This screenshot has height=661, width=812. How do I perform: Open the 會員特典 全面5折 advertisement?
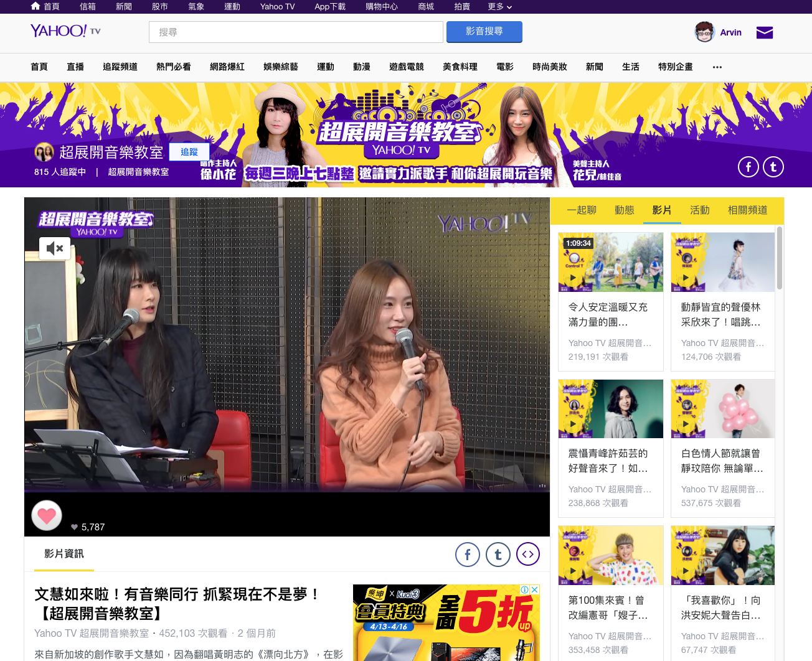point(446,622)
